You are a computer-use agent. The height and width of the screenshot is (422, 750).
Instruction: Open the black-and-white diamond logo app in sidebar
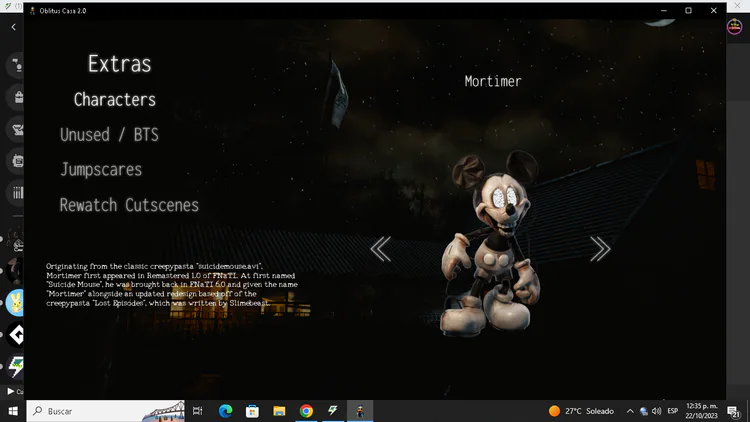click(16, 335)
